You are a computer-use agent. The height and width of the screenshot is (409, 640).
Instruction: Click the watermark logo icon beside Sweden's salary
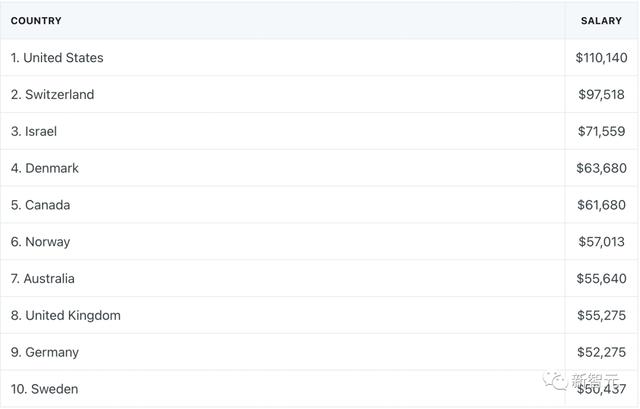click(x=553, y=380)
